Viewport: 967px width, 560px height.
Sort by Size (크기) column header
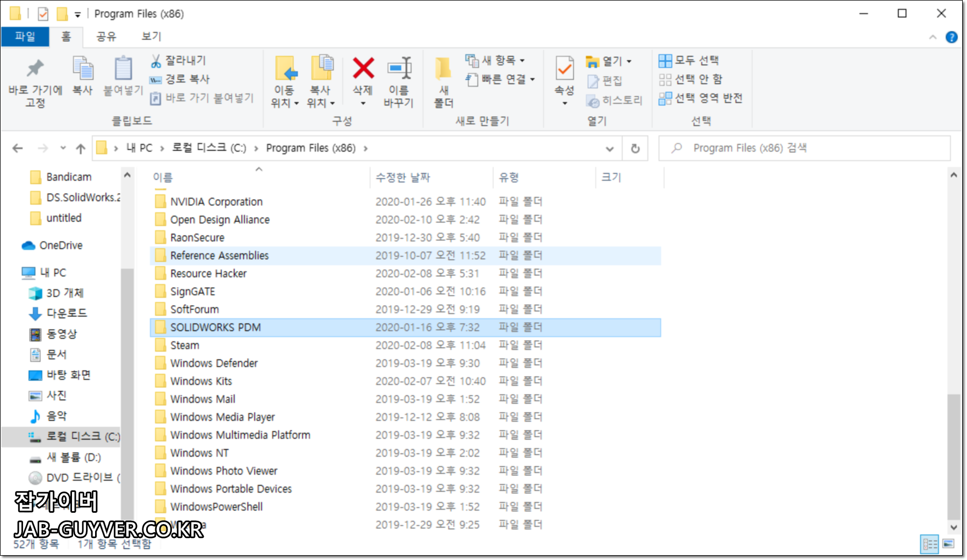pos(630,177)
